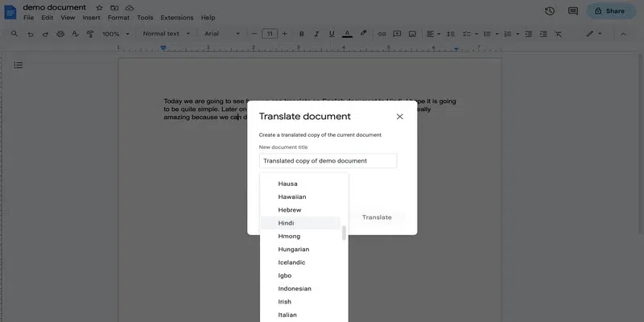Click the Share button
The image size is (644, 322).
point(611,11)
